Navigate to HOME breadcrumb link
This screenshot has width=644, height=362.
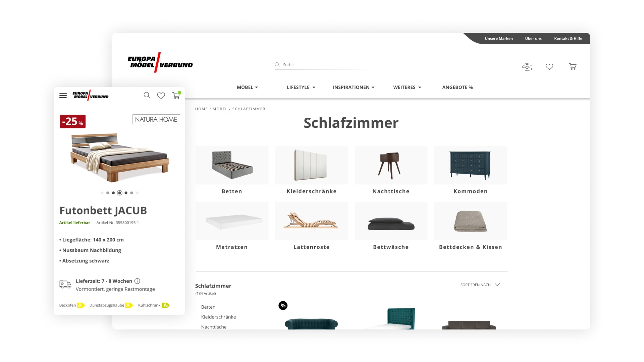(201, 109)
